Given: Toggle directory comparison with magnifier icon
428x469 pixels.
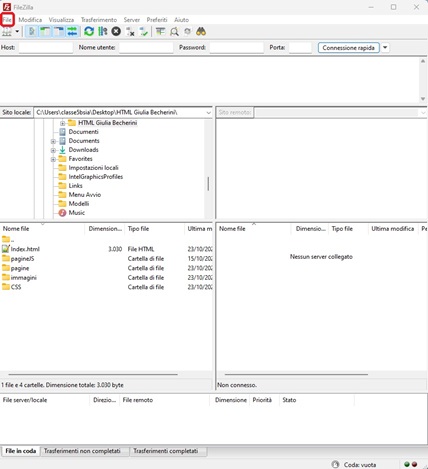Looking at the screenshot, I should [174, 32].
